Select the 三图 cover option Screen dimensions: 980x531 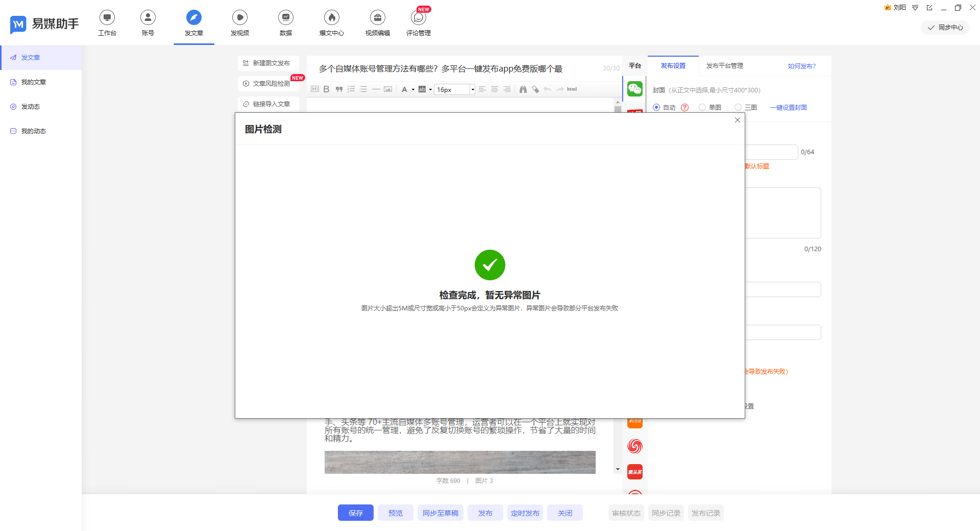pos(738,107)
